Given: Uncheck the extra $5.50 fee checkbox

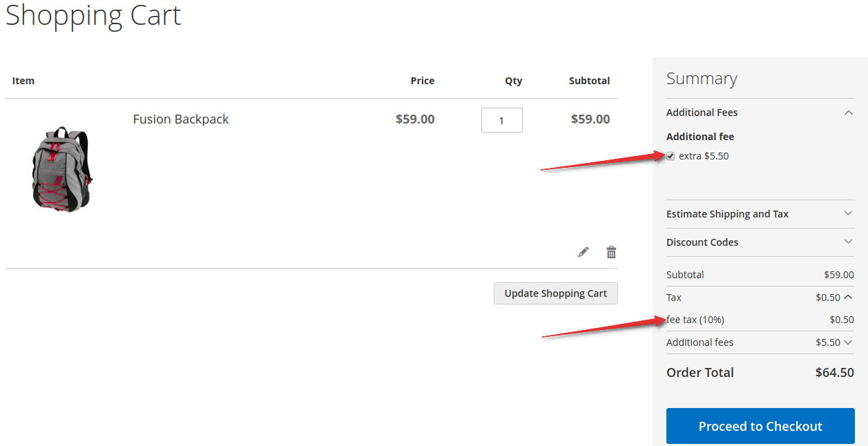Looking at the screenshot, I should pyautogui.click(x=671, y=156).
